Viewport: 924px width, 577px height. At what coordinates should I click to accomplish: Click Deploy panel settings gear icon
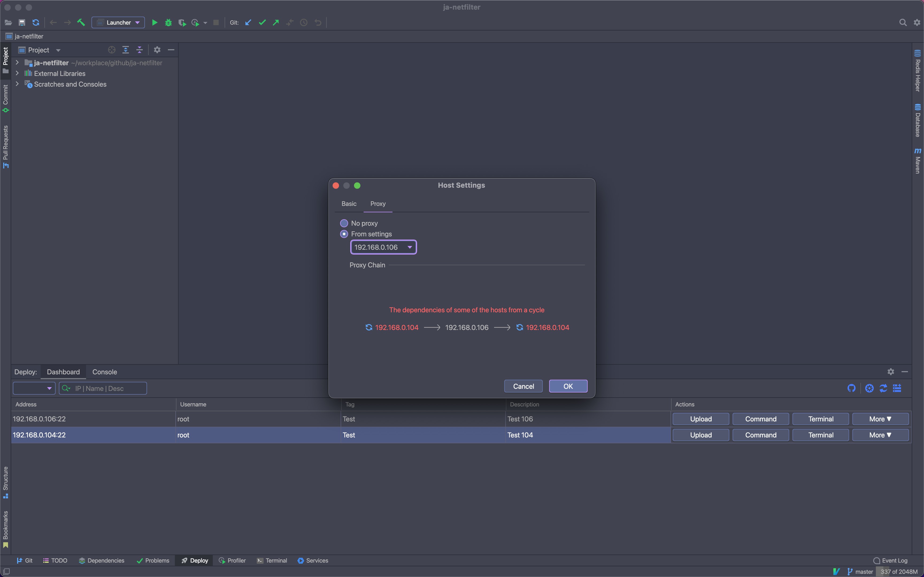pos(890,372)
